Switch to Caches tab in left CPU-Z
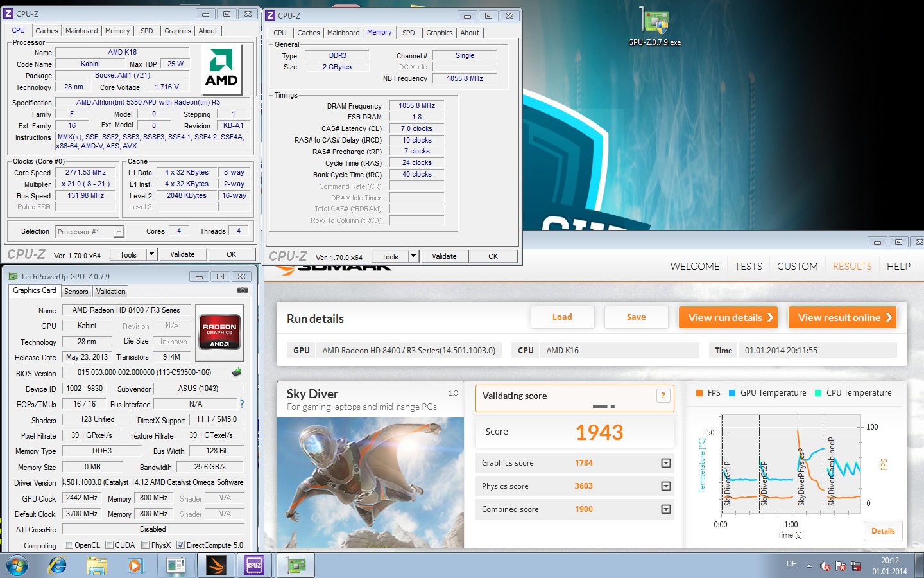Image resolution: width=924 pixels, height=578 pixels. [47, 31]
